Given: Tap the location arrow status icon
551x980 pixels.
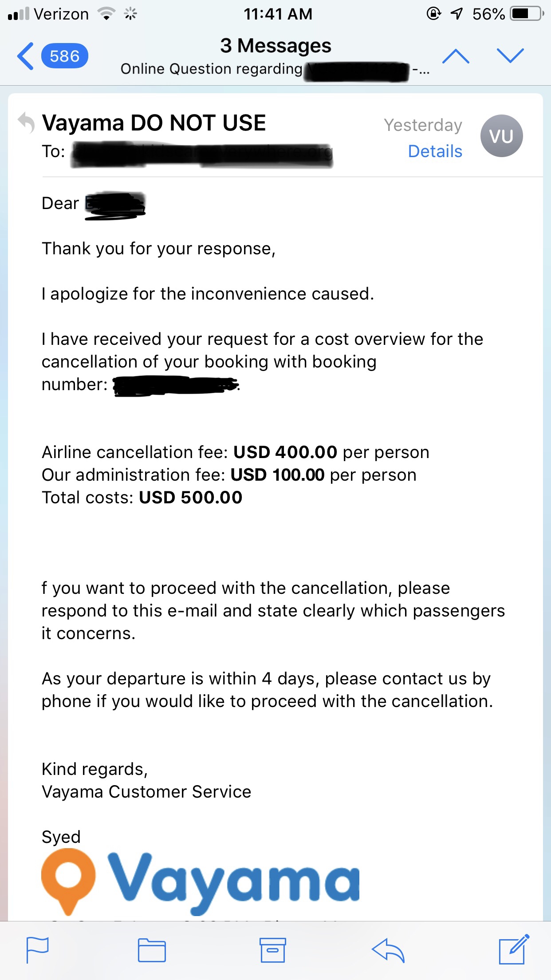Looking at the screenshot, I should coord(457,14).
